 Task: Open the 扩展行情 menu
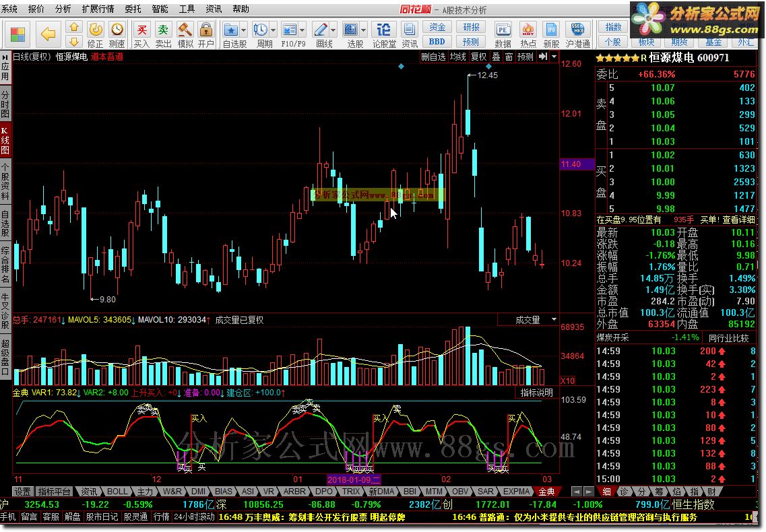(x=98, y=9)
